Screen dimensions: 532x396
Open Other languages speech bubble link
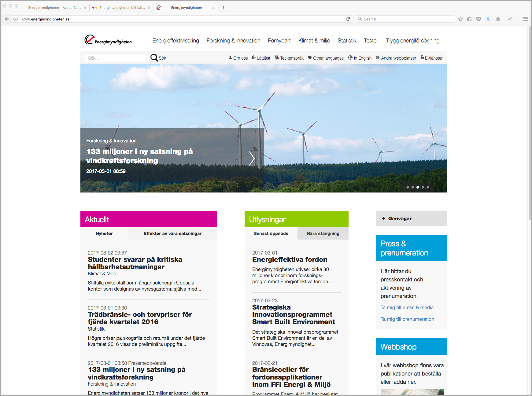coord(326,58)
